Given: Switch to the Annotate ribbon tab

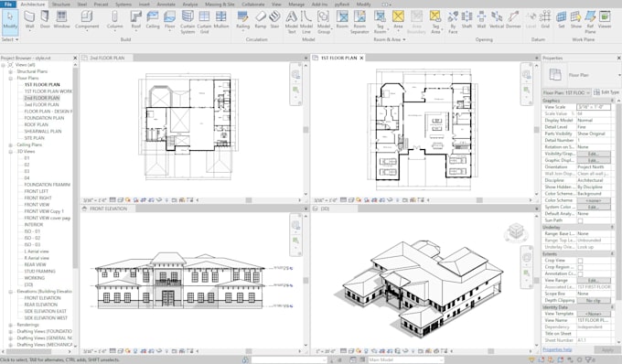Looking at the screenshot, I should (166, 4).
